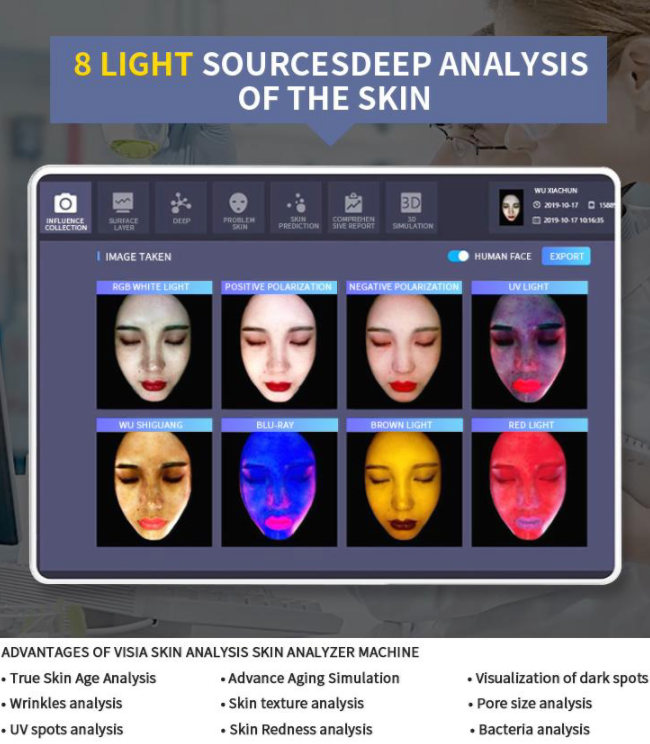This screenshot has width=650, height=744.
Task: Click the Advance Aging Simulation text
Action: 314,679
